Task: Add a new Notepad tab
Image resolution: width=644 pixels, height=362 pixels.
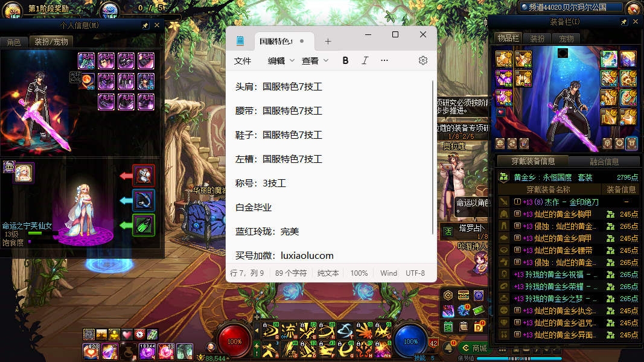Action: pyautogui.click(x=328, y=42)
